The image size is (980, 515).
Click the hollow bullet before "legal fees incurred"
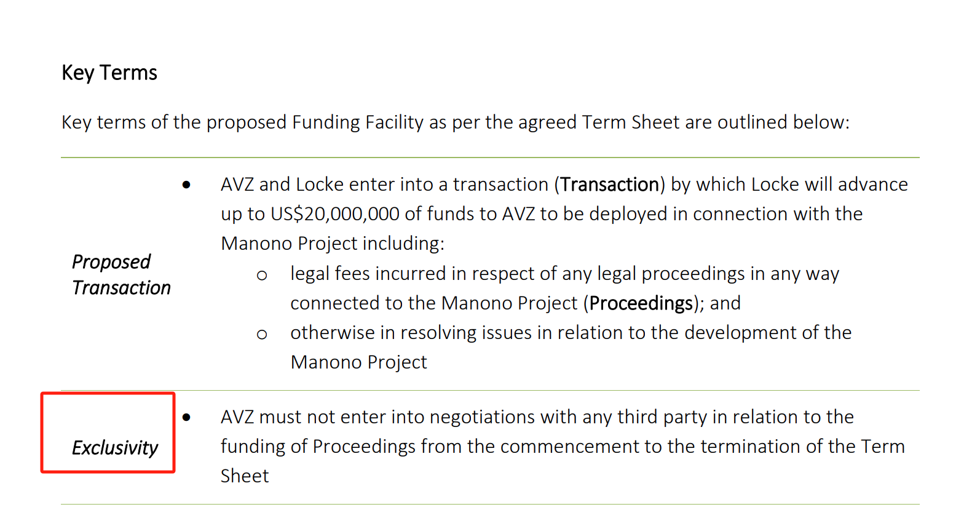pyautogui.click(x=262, y=275)
